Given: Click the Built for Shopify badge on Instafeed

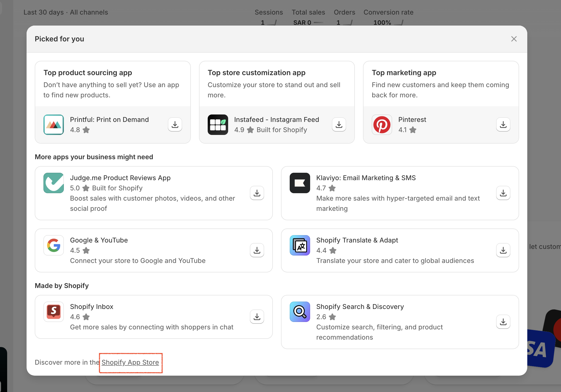Looking at the screenshot, I should [282, 130].
